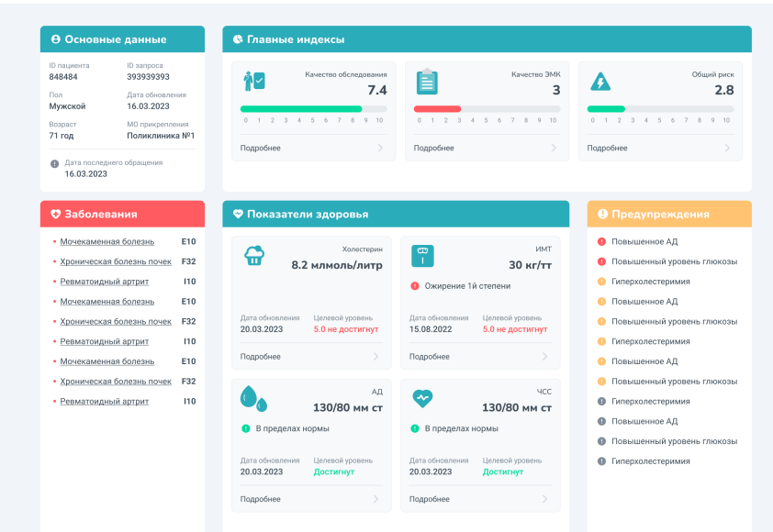The height and width of the screenshot is (532, 773).
Task: Expand Подробнее chevron in Общий риск card
Action: (727, 148)
